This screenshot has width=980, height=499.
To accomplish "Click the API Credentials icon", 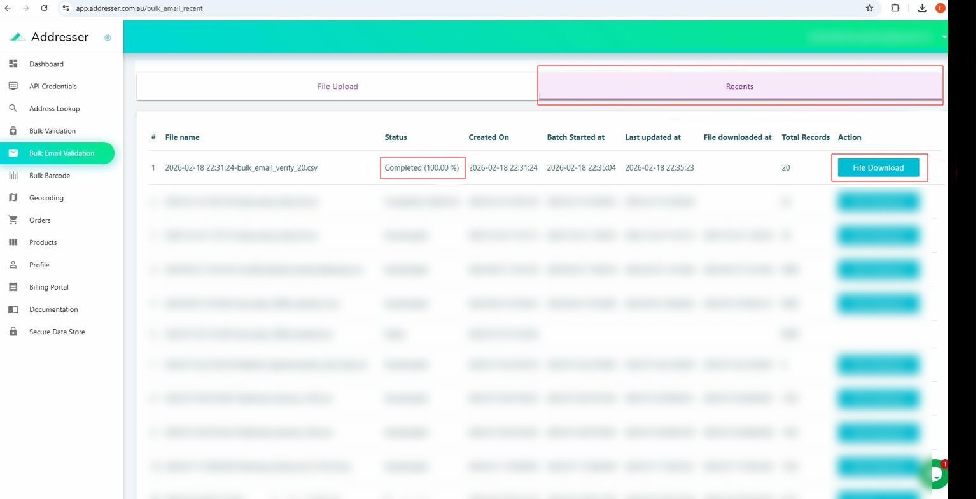I will coord(13,86).
